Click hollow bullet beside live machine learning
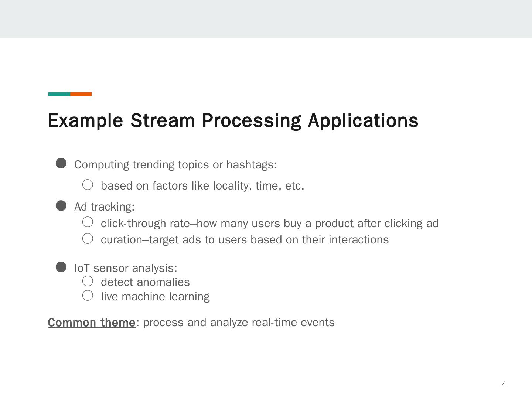 point(88,296)
